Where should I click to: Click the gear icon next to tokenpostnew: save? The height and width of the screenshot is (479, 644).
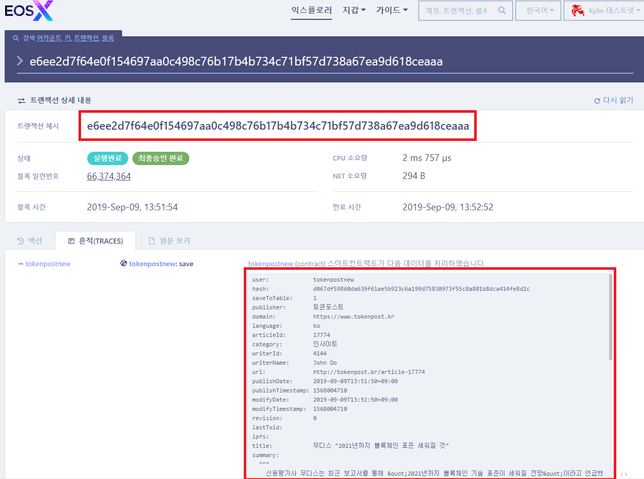(x=123, y=264)
